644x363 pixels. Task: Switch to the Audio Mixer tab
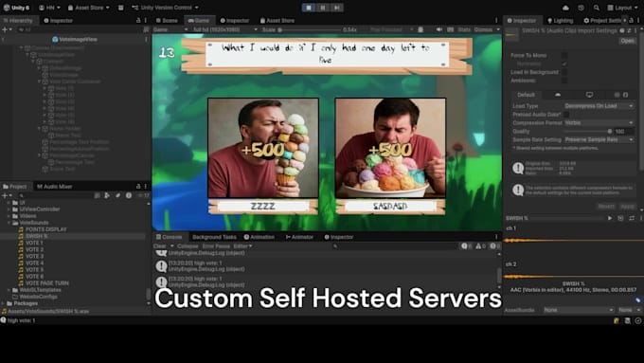click(54, 186)
